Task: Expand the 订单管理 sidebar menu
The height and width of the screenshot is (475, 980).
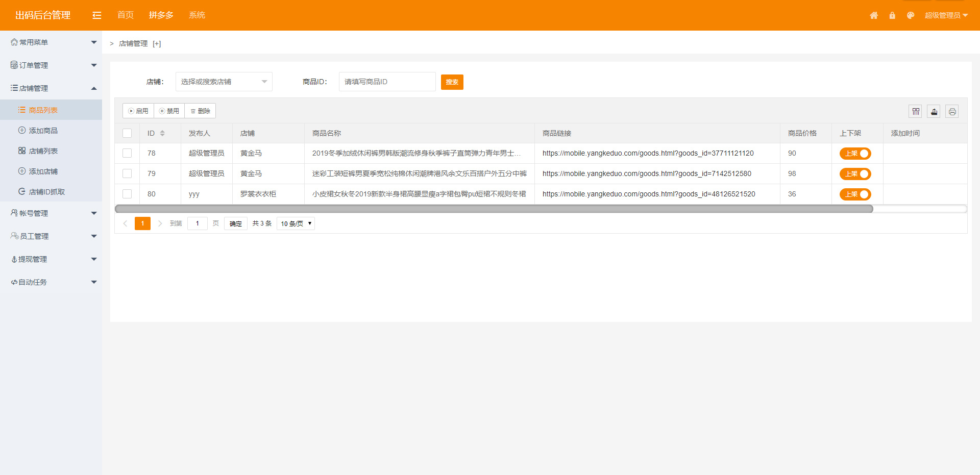Action: click(x=51, y=65)
